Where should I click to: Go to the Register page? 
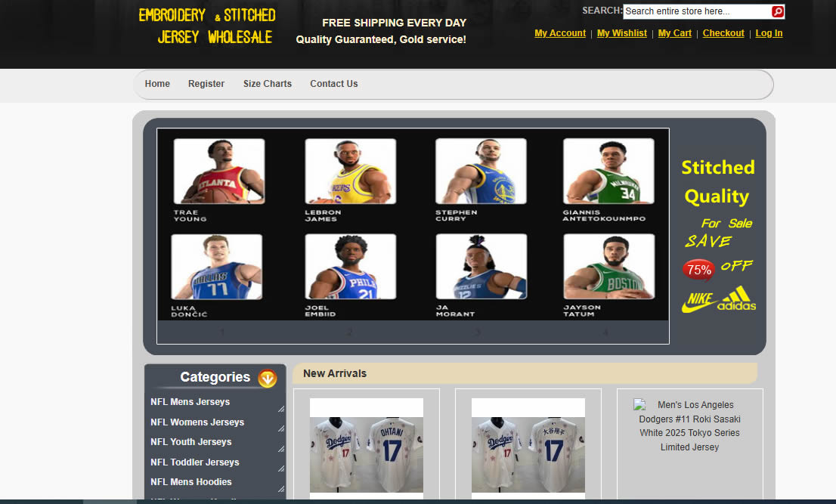(206, 84)
